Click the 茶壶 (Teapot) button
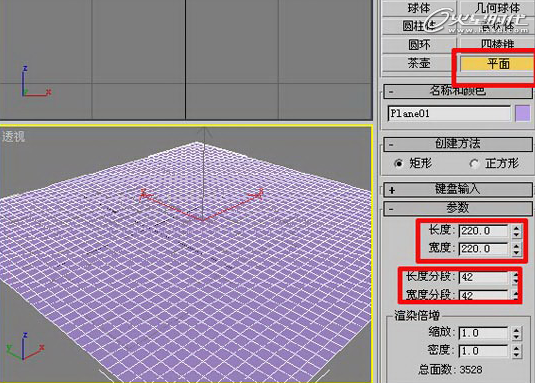 [419, 63]
